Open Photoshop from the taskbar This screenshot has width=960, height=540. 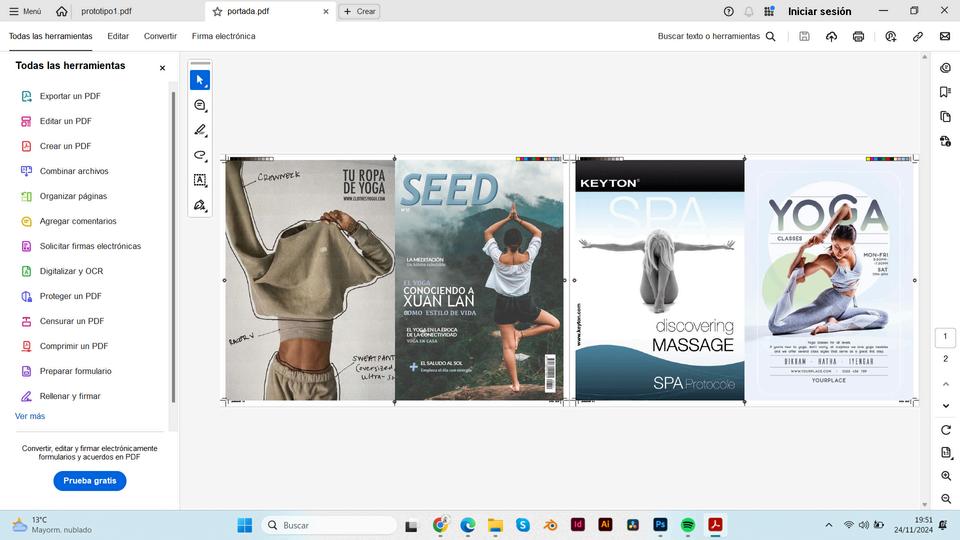click(660, 525)
